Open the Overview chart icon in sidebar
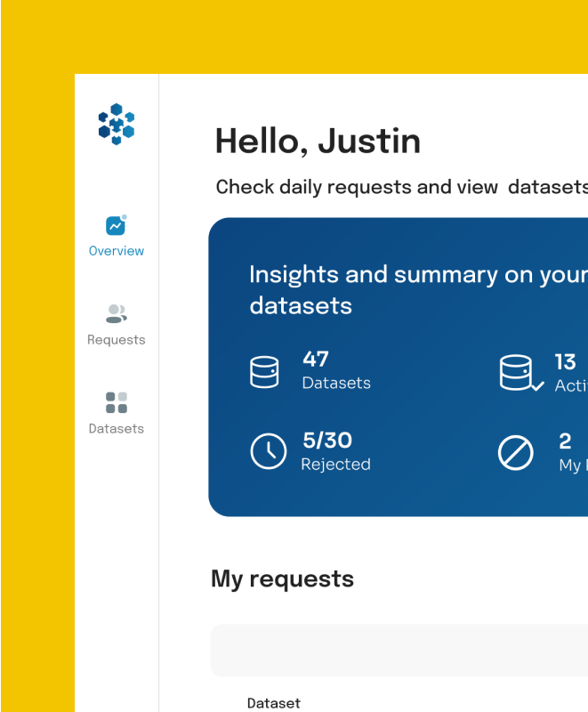The width and height of the screenshot is (588, 712). pos(115,226)
